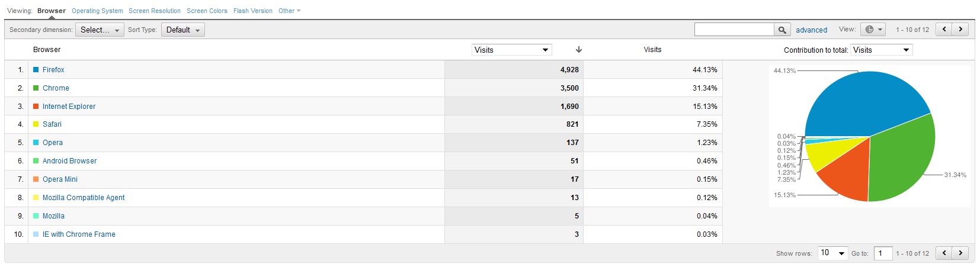Screen dimensions: 980x267
Task: Switch to Screen Resolution tab
Action: (x=155, y=11)
